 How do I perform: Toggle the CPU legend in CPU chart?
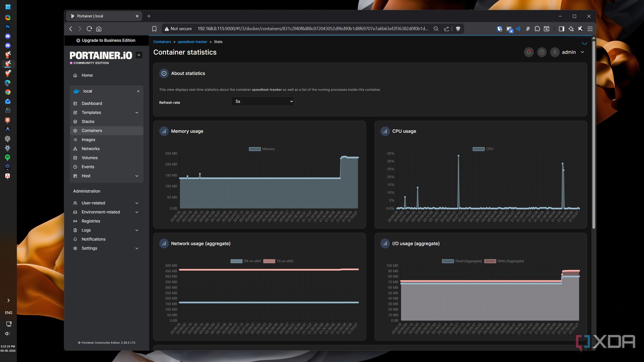(x=483, y=149)
